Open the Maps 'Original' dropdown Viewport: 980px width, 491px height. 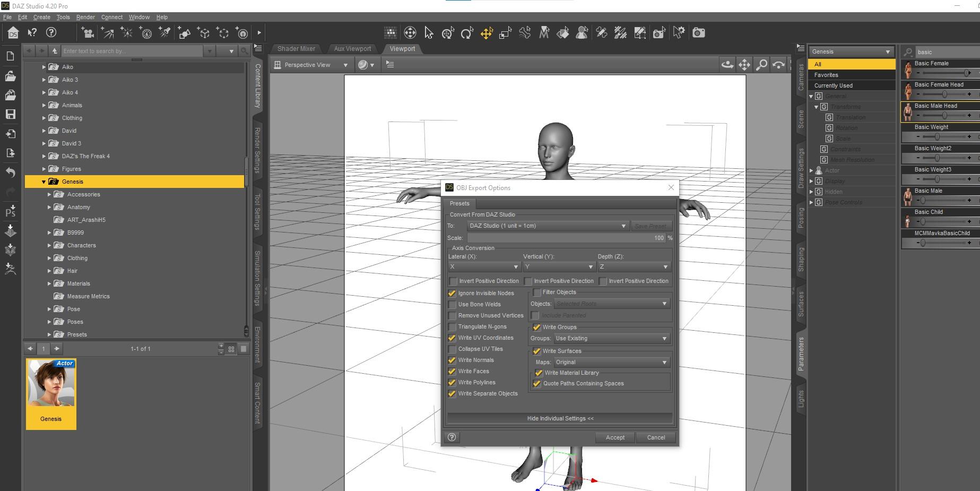click(612, 363)
